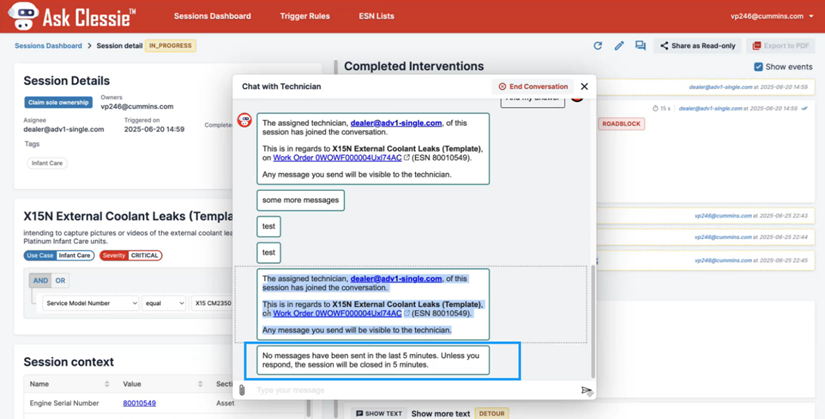Click the SHOW TEXT button
The image size is (825, 419).
pyautogui.click(x=379, y=414)
